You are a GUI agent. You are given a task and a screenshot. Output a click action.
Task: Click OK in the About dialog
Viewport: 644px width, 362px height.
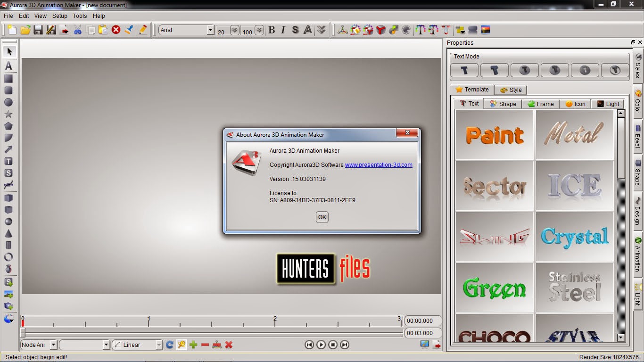(322, 217)
